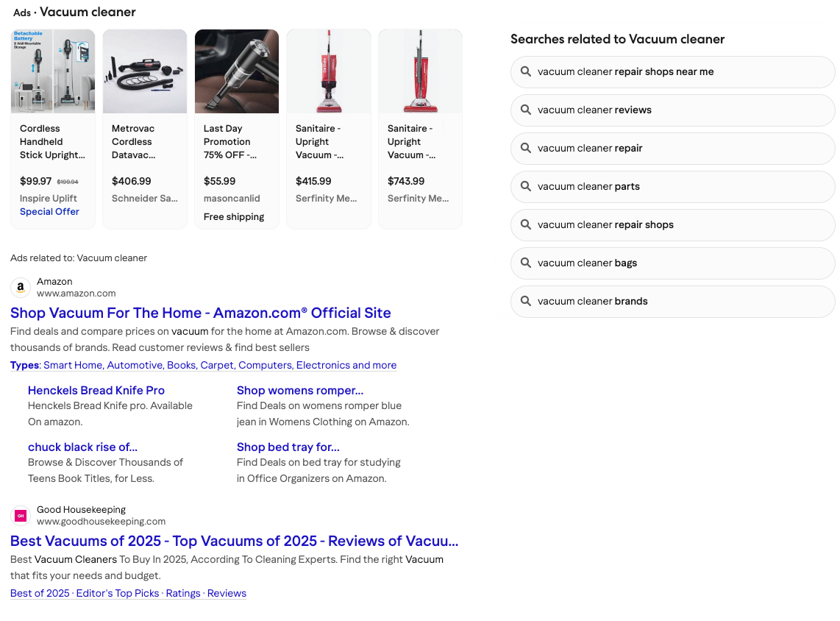Open Cordless Handheld Stick vacuum product image
Image resolution: width=840 pixels, height=621 pixels.
(x=53, y=71)
